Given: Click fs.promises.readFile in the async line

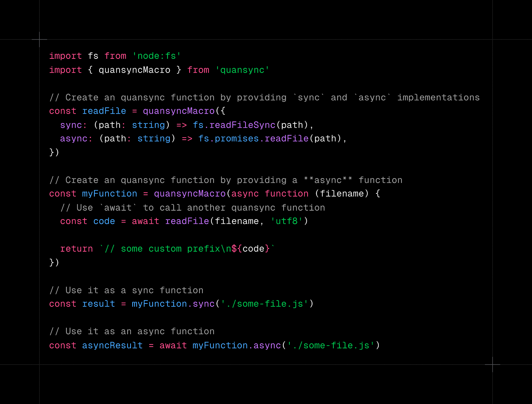Looking at the screenshot, I should [x=253, y=138].
